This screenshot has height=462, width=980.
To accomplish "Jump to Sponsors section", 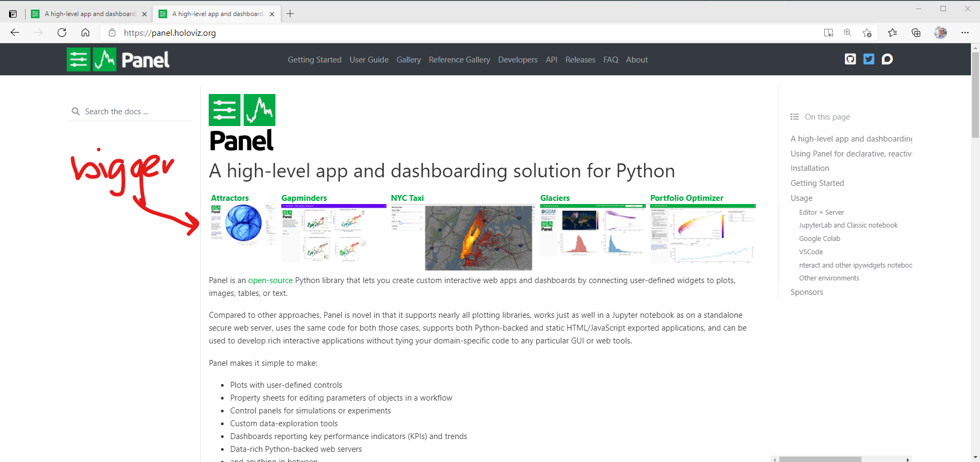I will coord(807,292).
